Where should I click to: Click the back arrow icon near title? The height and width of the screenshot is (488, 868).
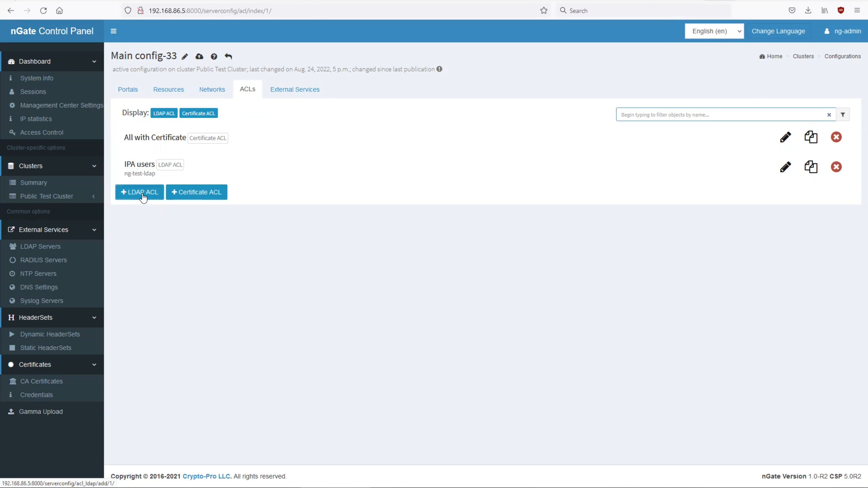228,56
